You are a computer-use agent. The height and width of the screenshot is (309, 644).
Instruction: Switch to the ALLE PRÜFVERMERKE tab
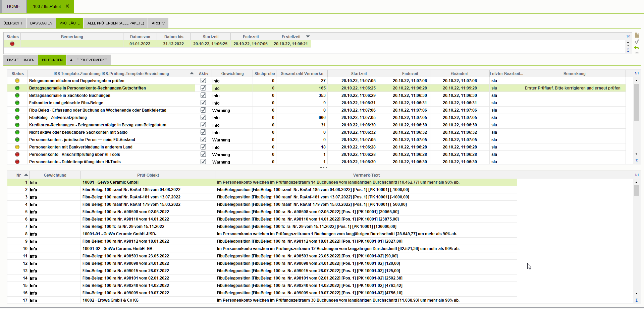(88, 60)
